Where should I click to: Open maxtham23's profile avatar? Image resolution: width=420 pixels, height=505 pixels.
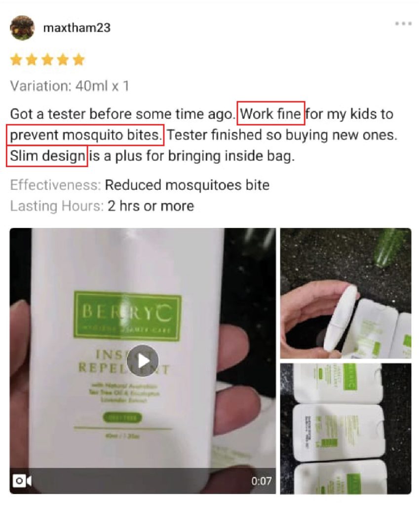point(22,28)
